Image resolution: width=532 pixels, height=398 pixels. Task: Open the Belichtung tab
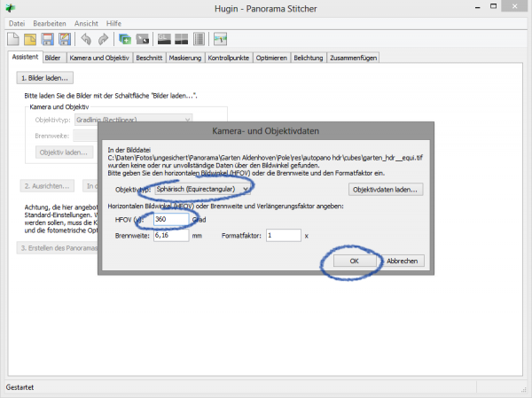[308, 58]
